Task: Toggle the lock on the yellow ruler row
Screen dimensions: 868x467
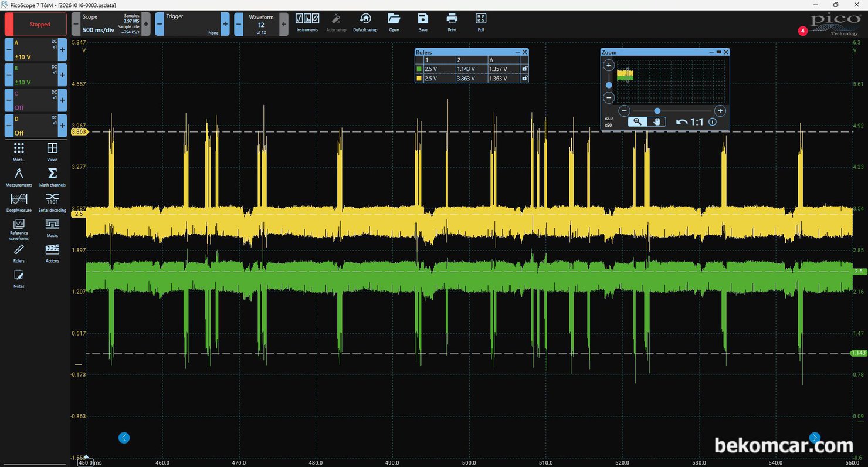Action: (524, 78)
